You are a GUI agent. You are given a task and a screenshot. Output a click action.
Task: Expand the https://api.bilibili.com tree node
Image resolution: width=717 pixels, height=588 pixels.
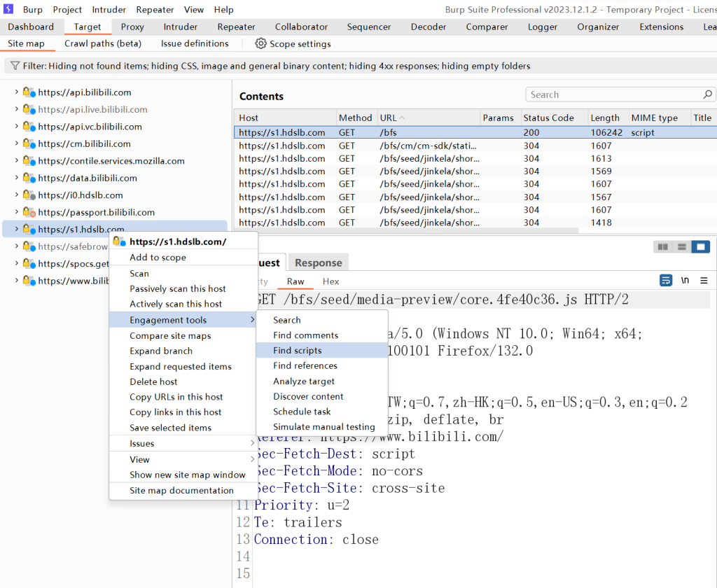point(17,92)
